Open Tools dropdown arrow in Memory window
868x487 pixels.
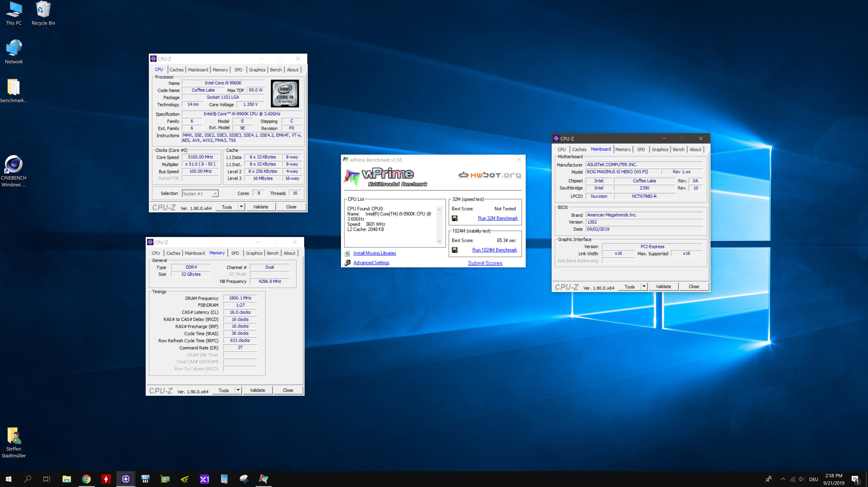click(x=238, y=390)
